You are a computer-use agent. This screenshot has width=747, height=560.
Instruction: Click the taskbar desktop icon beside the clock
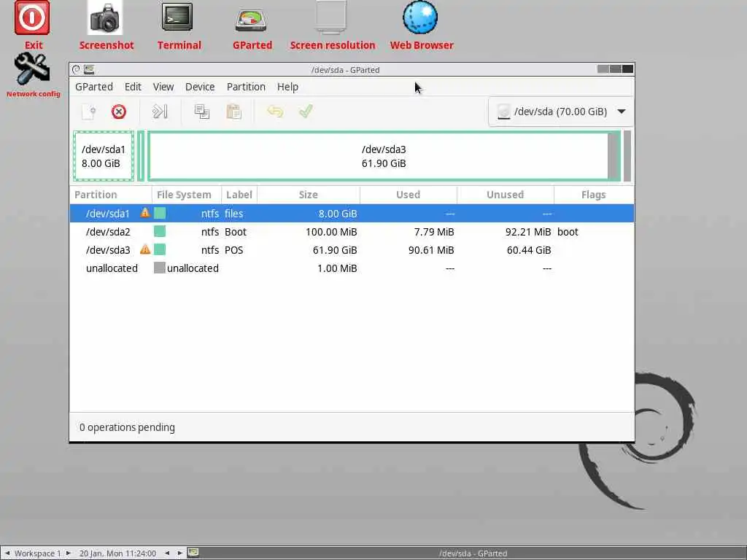(193, 553)
